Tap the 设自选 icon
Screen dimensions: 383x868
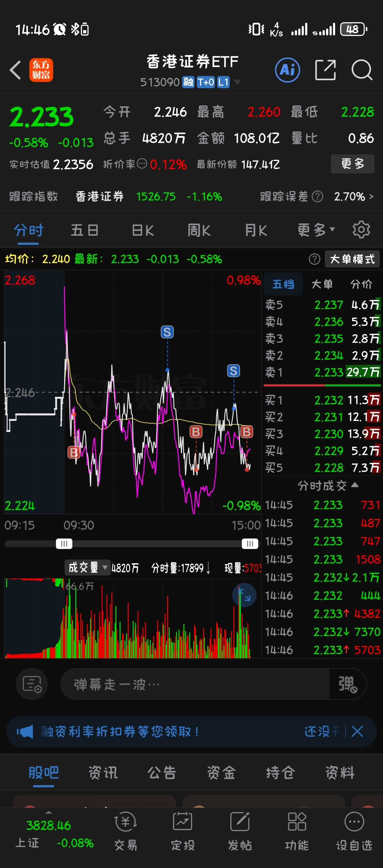354,830
